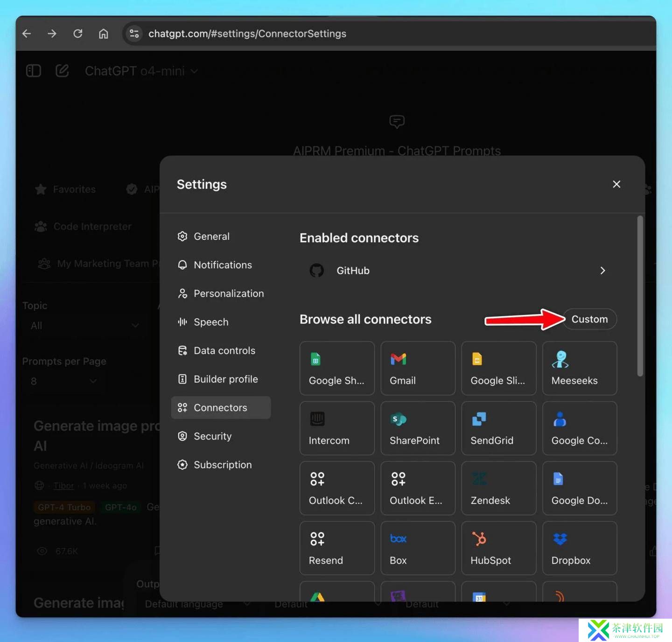Open the browser home page
The height and width of the screenshot is (642, 672).
104,34
